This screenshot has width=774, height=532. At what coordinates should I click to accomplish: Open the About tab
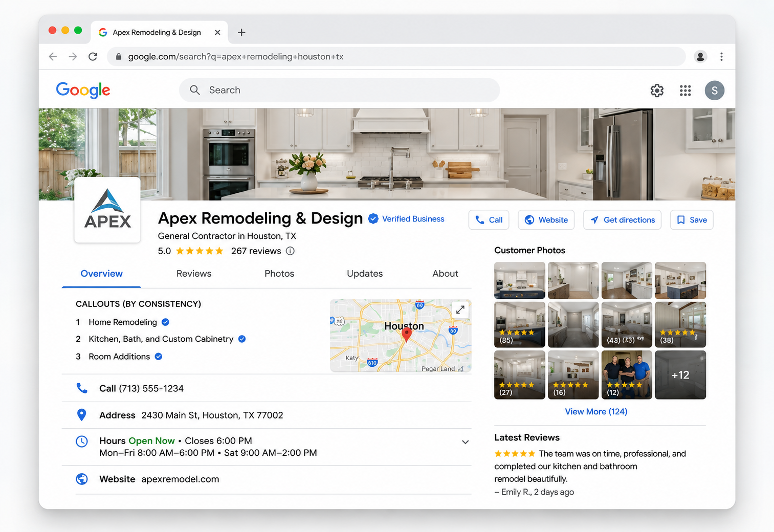[x=445, y=274]
